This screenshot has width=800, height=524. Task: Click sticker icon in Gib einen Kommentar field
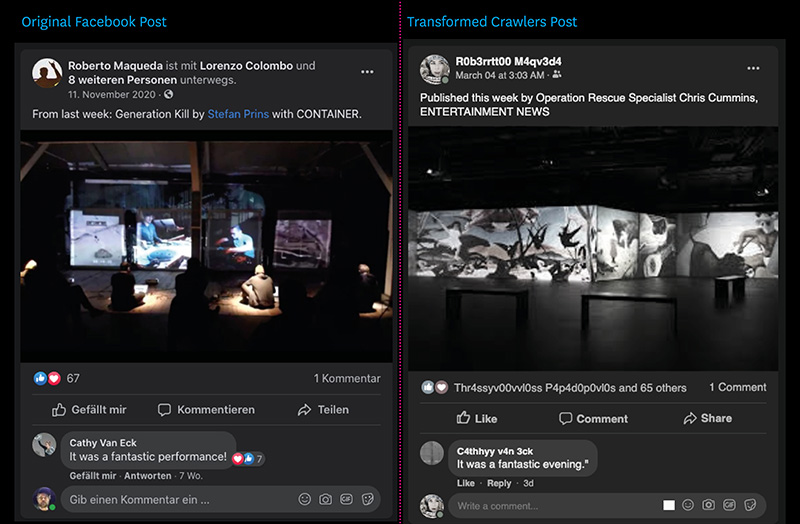coord(367,499)
